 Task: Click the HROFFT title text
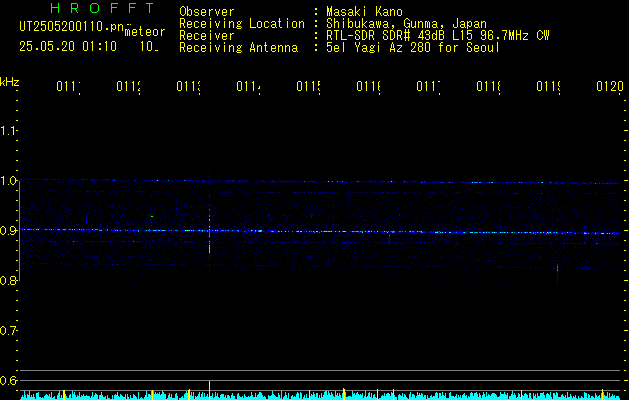point(102,8)
